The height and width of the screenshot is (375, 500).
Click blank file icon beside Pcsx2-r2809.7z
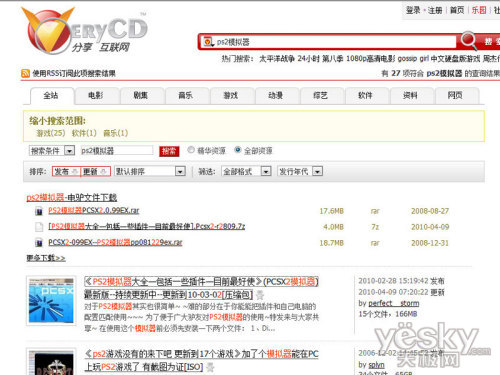click(39, 227)
